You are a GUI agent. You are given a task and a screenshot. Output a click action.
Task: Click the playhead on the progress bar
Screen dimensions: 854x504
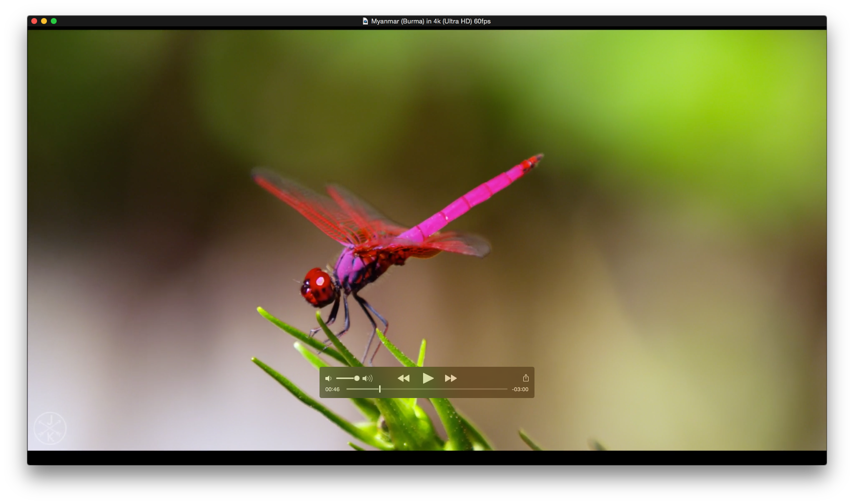pos(380,389)
